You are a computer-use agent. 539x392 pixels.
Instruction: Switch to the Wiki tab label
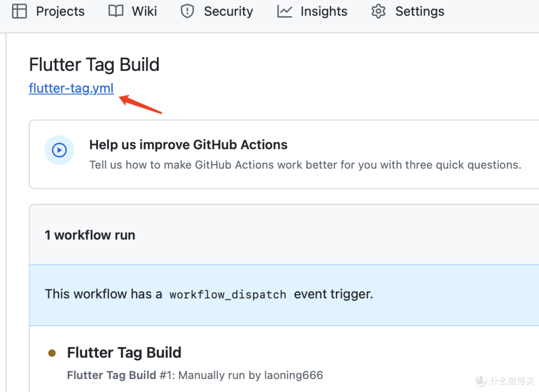[x=145, y=11]
